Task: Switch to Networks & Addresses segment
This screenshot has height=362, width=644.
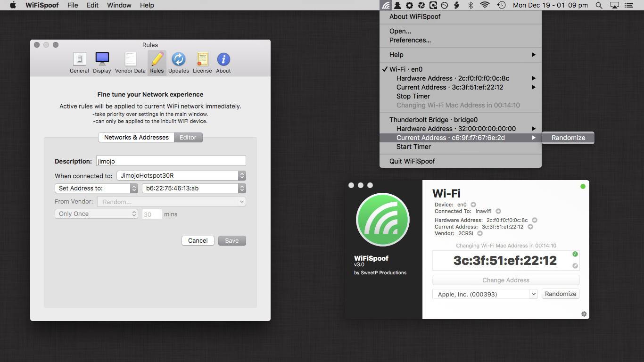Action: [x=136, y=137]
